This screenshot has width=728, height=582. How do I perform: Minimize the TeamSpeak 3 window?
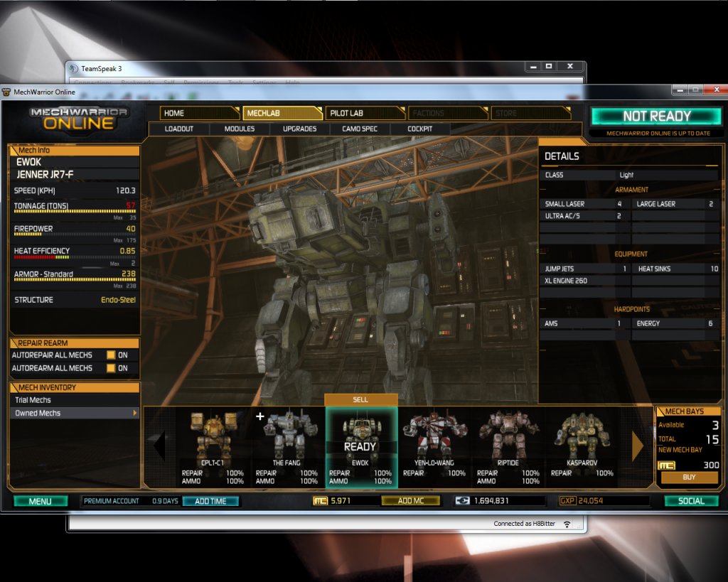pos(533,66)
